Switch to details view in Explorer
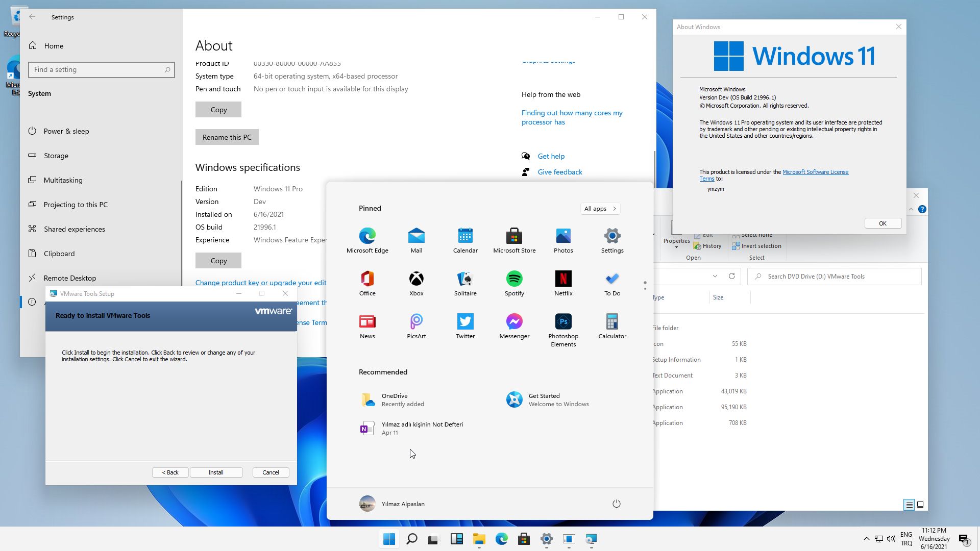The image size is (980, 551). click(x=909, y=505)
